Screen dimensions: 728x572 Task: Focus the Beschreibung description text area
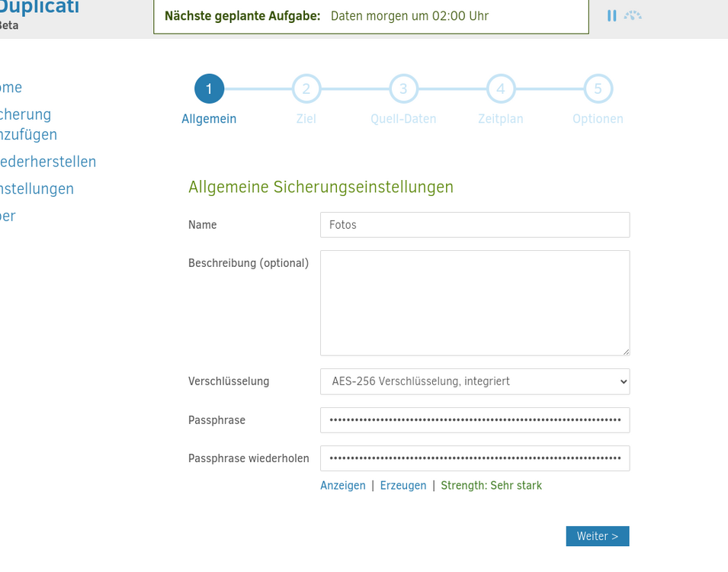(x=475, y=303)
